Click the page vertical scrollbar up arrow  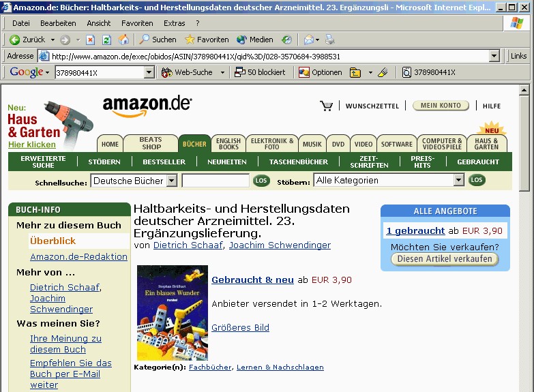tap(524, 90)
